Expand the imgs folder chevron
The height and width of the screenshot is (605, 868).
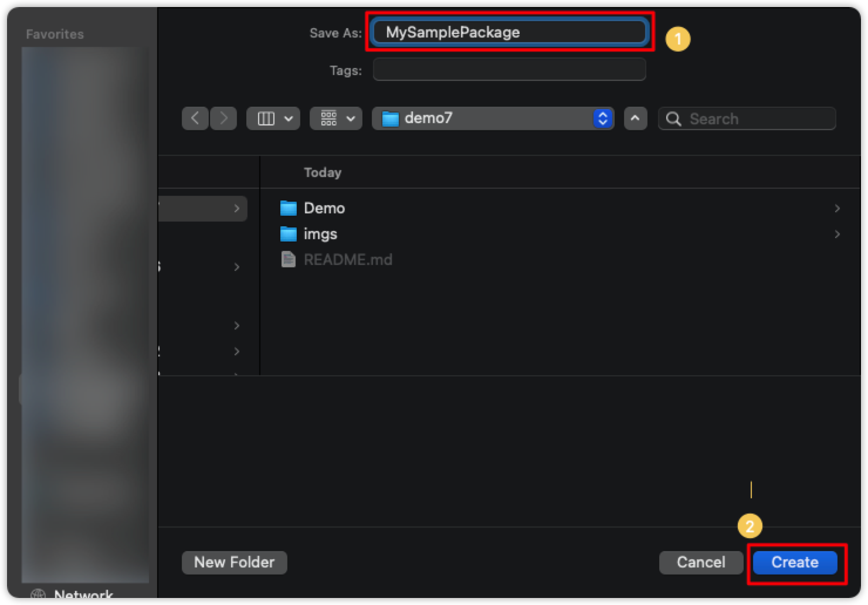pos(837,234)
